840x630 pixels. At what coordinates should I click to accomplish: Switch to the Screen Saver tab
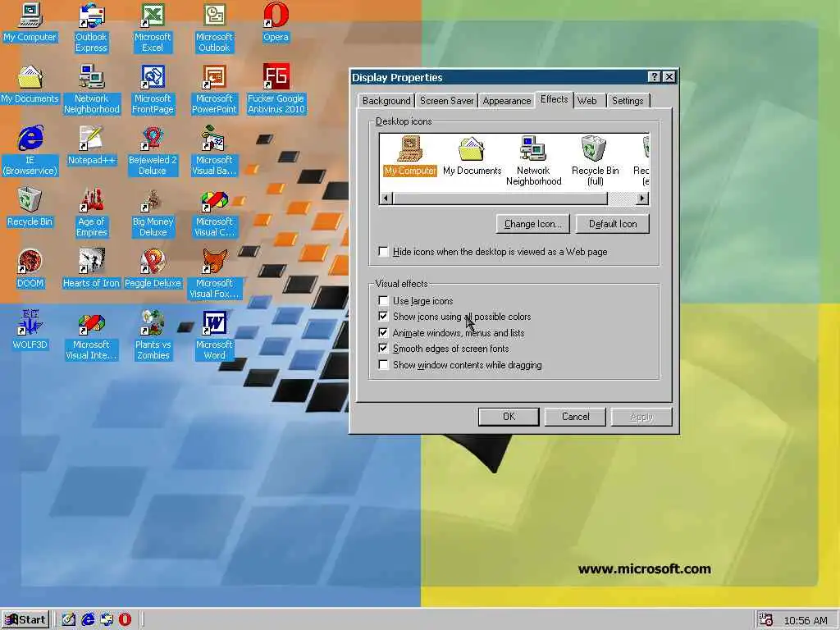(x=447, y=101)
